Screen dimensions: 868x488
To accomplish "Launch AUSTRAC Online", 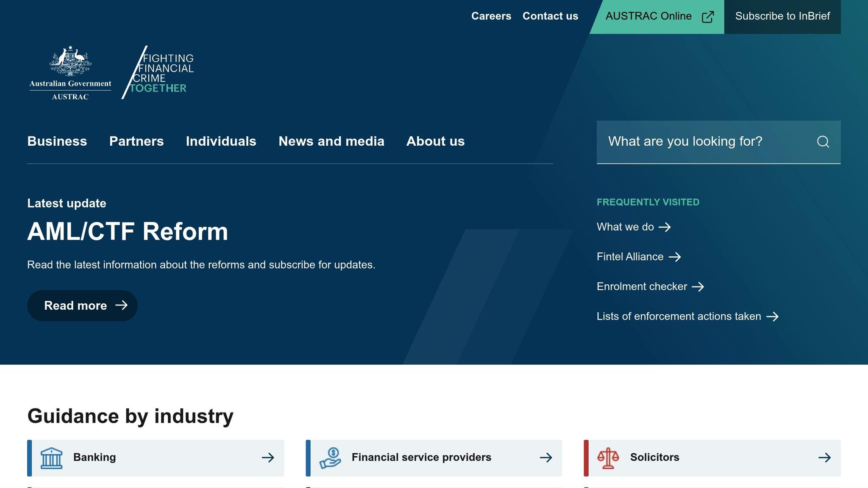I will point(657,17).
